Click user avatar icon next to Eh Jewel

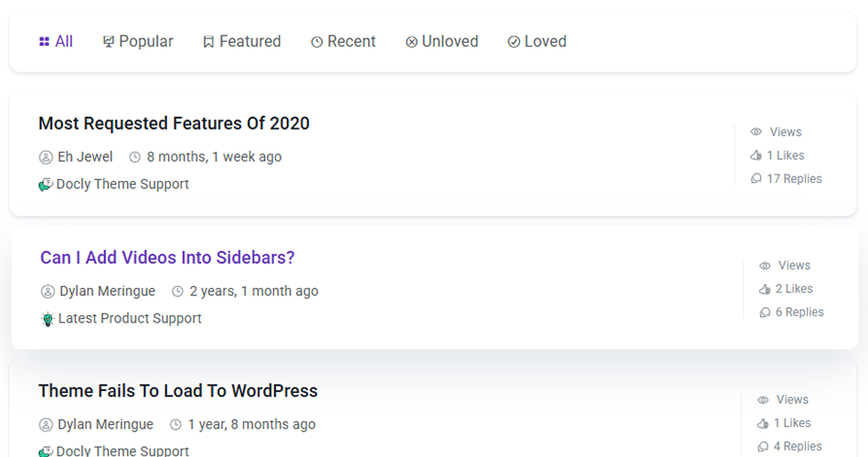click(46, 157)
